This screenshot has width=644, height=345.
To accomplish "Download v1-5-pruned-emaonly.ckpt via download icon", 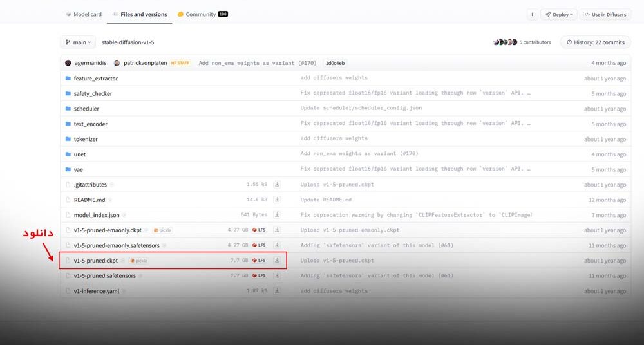I will [x=277, y=230].
